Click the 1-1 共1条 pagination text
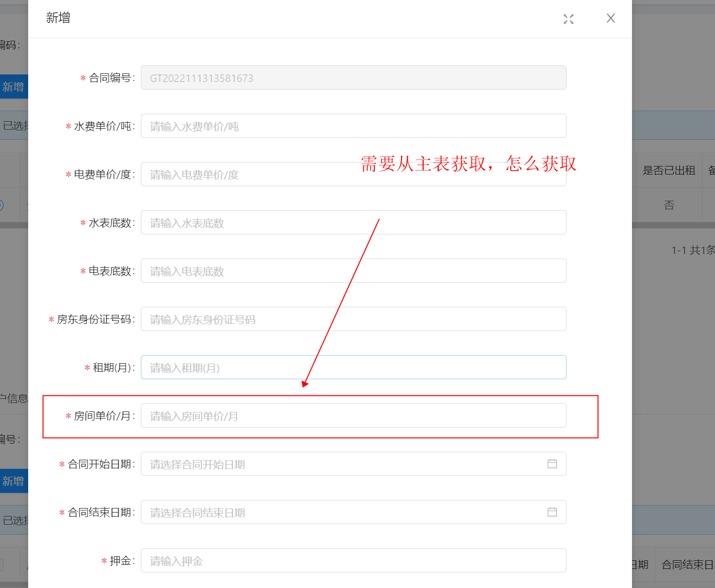715x588 pixels. [693, 250]
